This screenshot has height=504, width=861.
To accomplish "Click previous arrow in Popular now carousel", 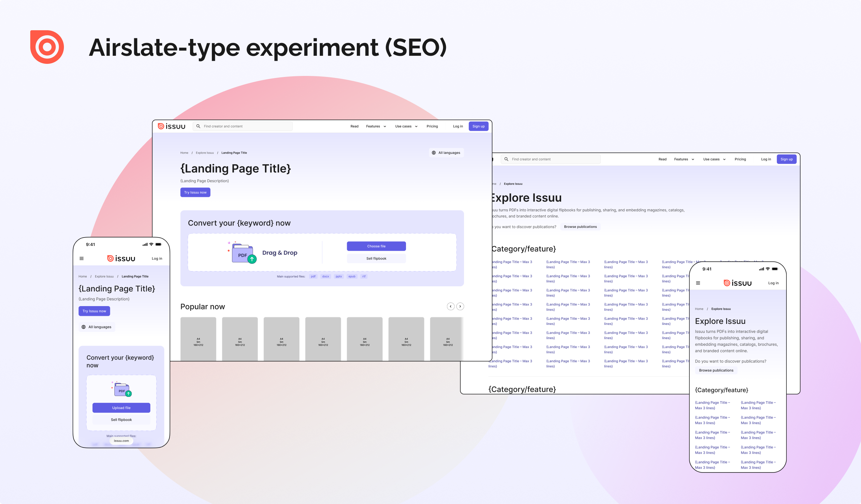I will (451, 306).
